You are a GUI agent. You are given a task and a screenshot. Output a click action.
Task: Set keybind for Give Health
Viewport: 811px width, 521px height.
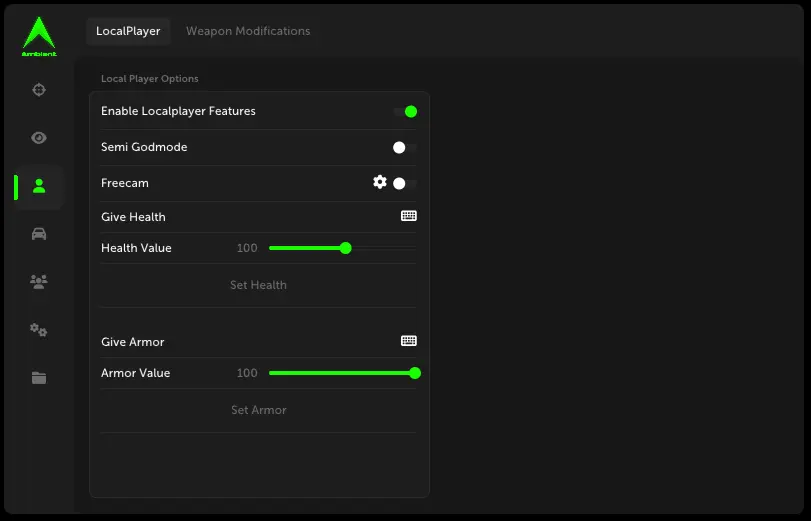(409, 216)
